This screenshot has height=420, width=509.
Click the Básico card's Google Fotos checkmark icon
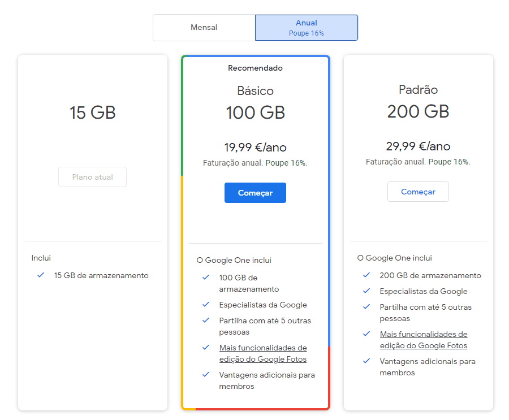tap(206, 347)
